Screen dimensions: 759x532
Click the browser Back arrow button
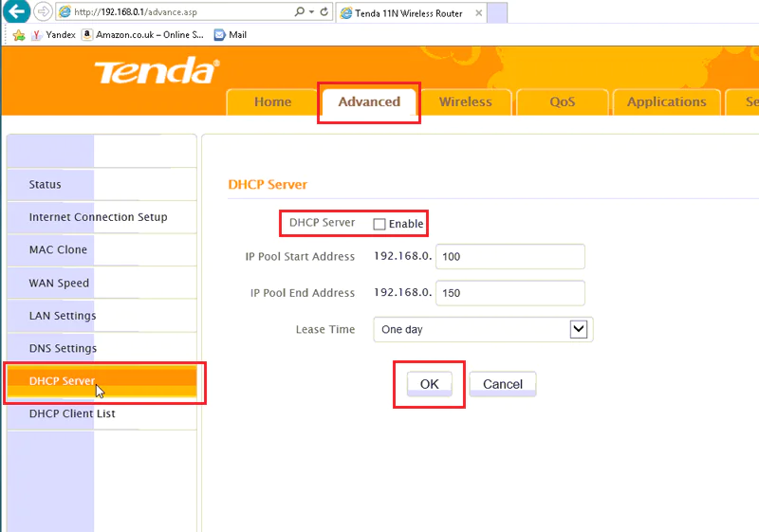tap(16, 11)
